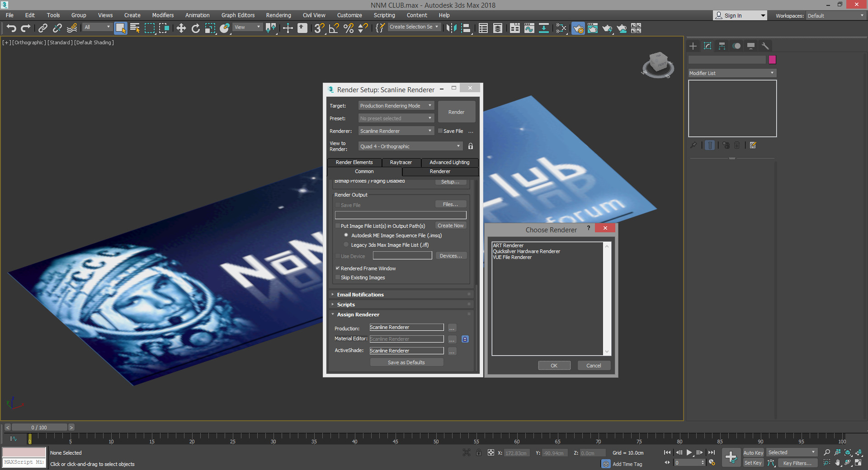This screenshot has width=868, height=470.
Task: Activate Select and Rotate tool
Action: tap(196, 28)
